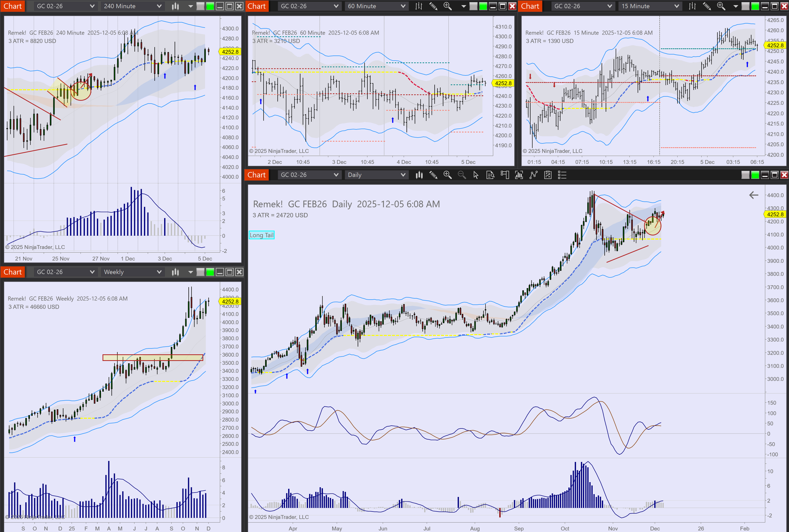Open the drawing tools pencil in the Daily chart

click(x=433, y=175)
